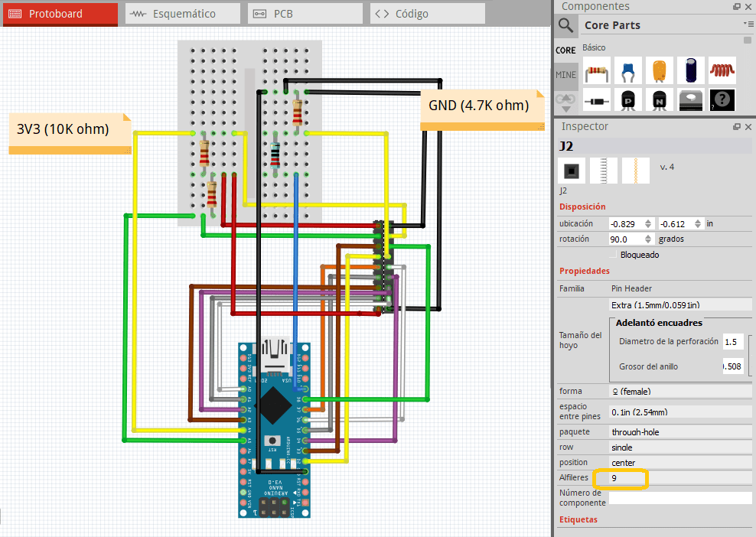Click the mystery part question-mark icon
756x537 pixels.
click(x=720, y=99)
